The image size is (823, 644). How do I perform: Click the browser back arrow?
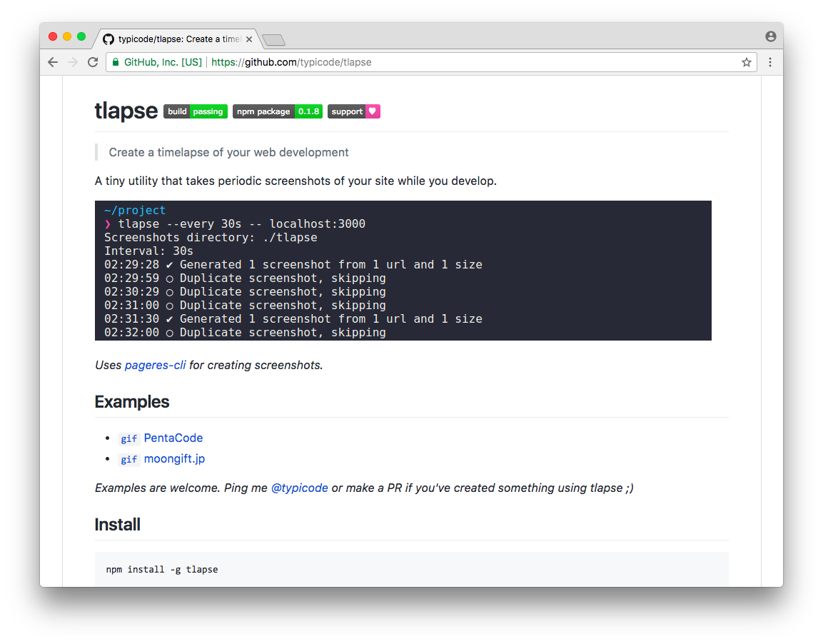[x=53, y=62]
